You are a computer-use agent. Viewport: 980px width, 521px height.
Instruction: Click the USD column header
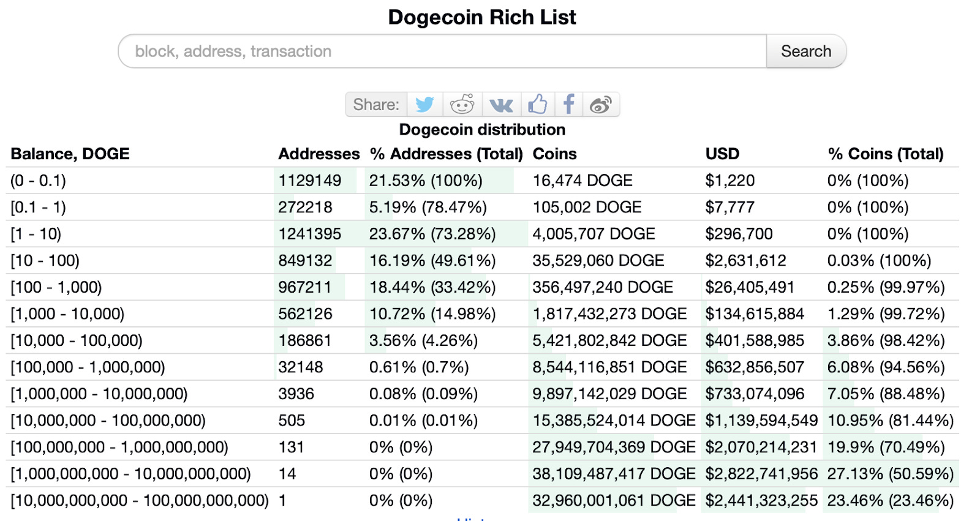[x=722, y=154]
